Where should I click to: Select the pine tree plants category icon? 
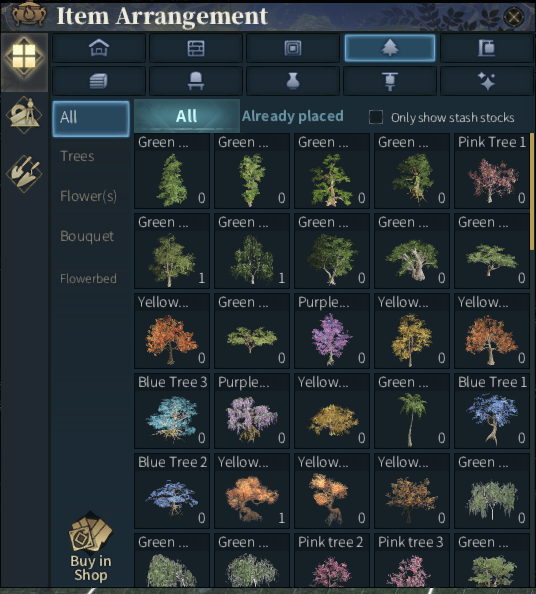click(x=389, y=48)
